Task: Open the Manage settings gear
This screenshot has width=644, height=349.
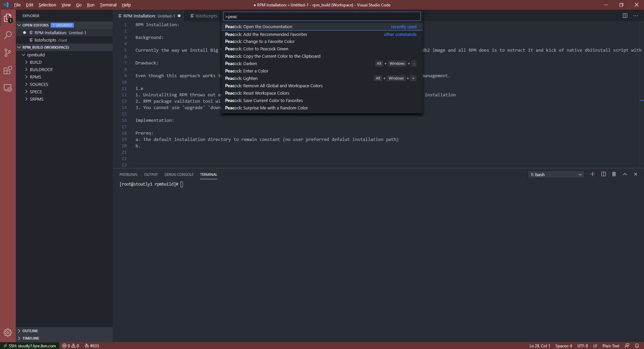Action: point(7,333)
